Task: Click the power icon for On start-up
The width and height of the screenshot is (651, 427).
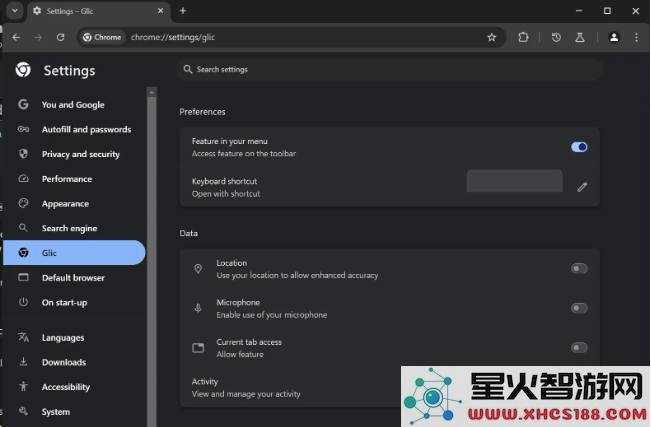Action: [x=23, y=302]
